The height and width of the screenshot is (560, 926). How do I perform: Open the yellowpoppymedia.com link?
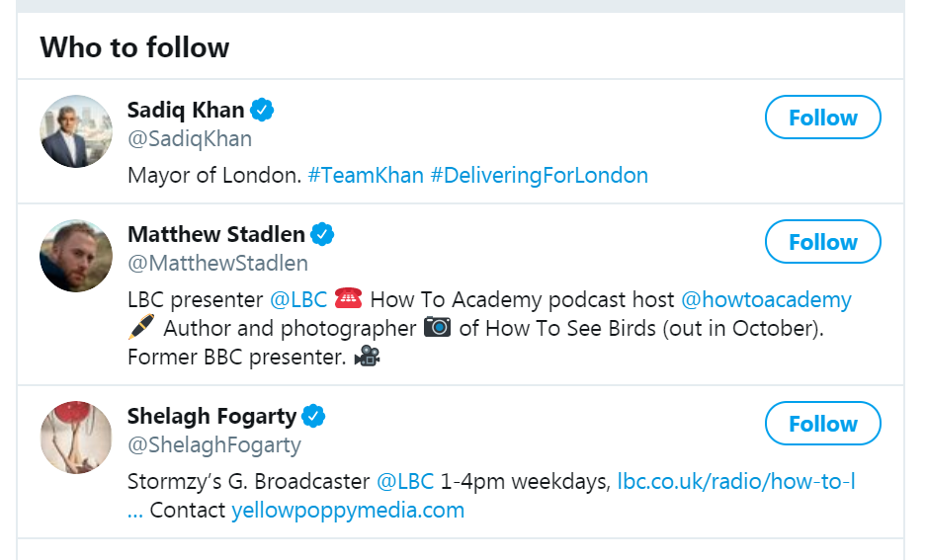click(x=348, y=511)
